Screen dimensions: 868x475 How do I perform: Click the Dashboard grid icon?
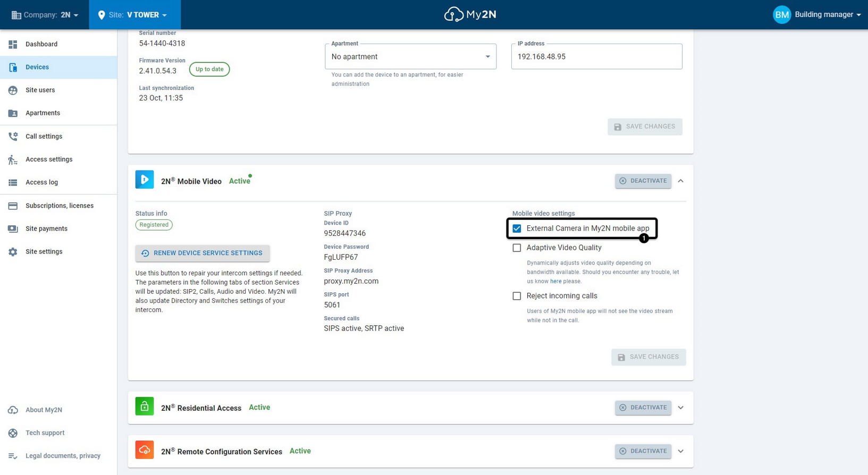(x=13, y=44)
